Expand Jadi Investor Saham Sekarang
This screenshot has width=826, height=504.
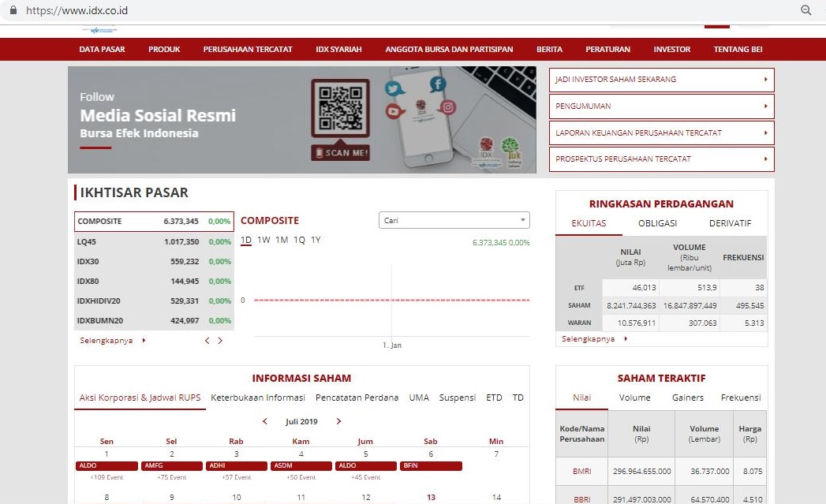point(662,80)
